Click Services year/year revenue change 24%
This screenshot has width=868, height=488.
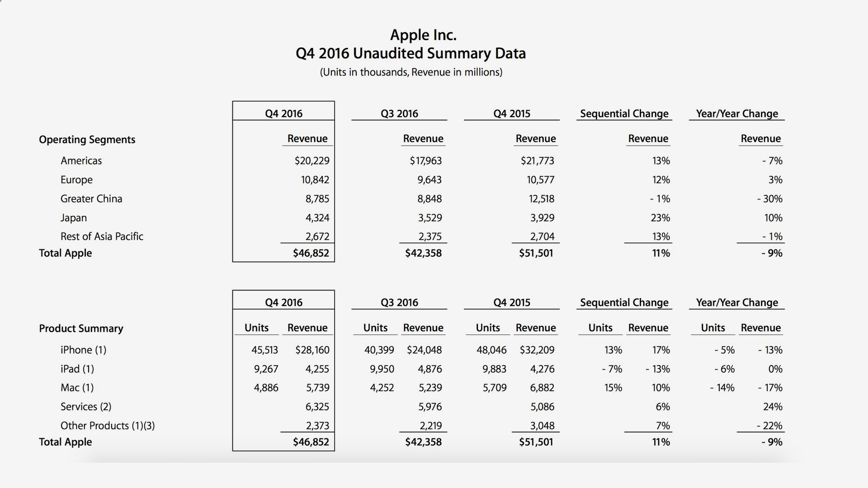point(773,407)
